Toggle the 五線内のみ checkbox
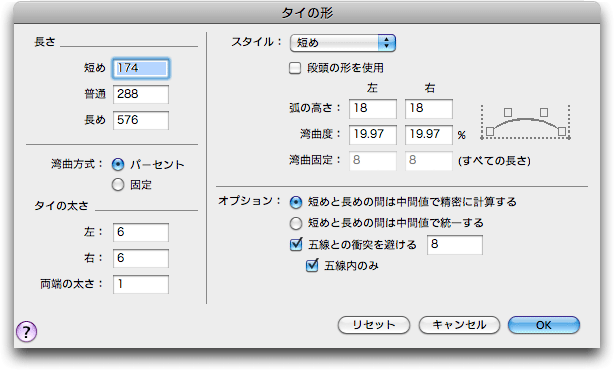Image resolution: width=614 pixels, height=371 pixels. [312, 265]
